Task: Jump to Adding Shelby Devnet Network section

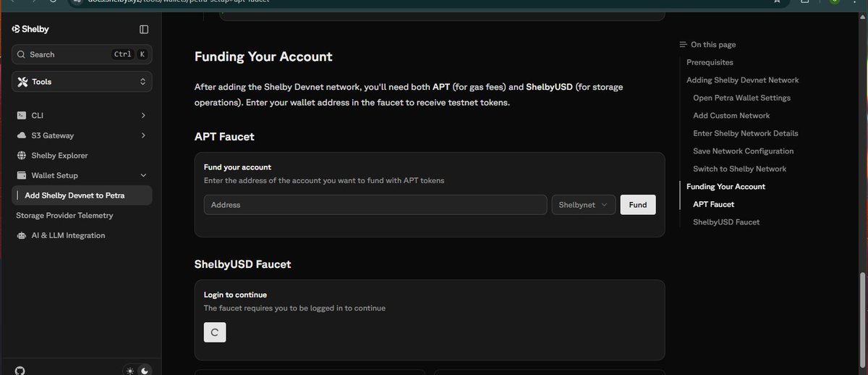Action: point(742,80)
